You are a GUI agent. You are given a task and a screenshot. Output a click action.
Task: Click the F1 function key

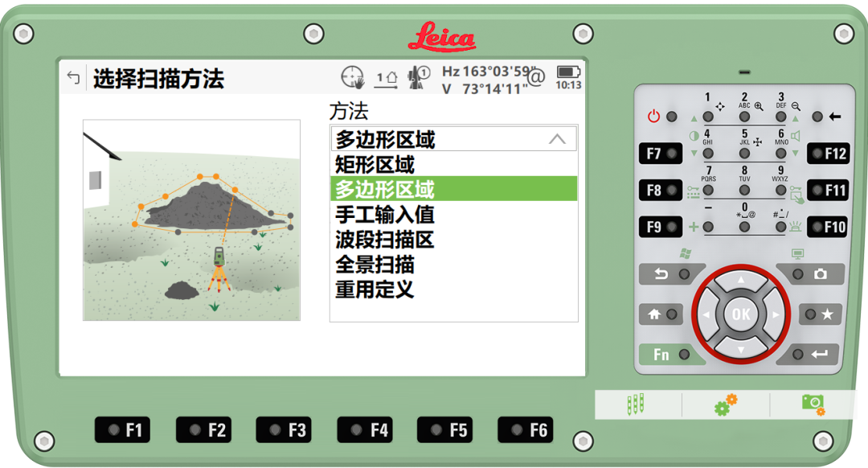pyautogui.click(x=122, y=429)
